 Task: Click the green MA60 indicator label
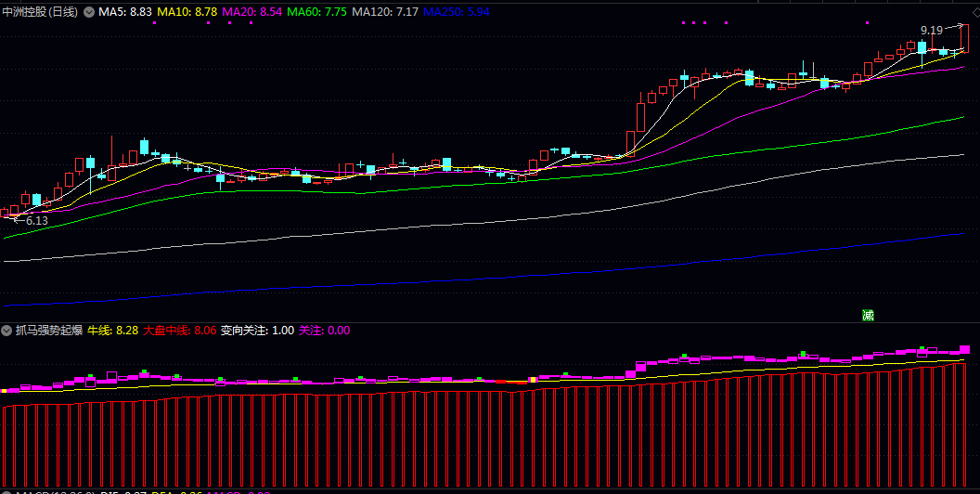click(316, 12)
